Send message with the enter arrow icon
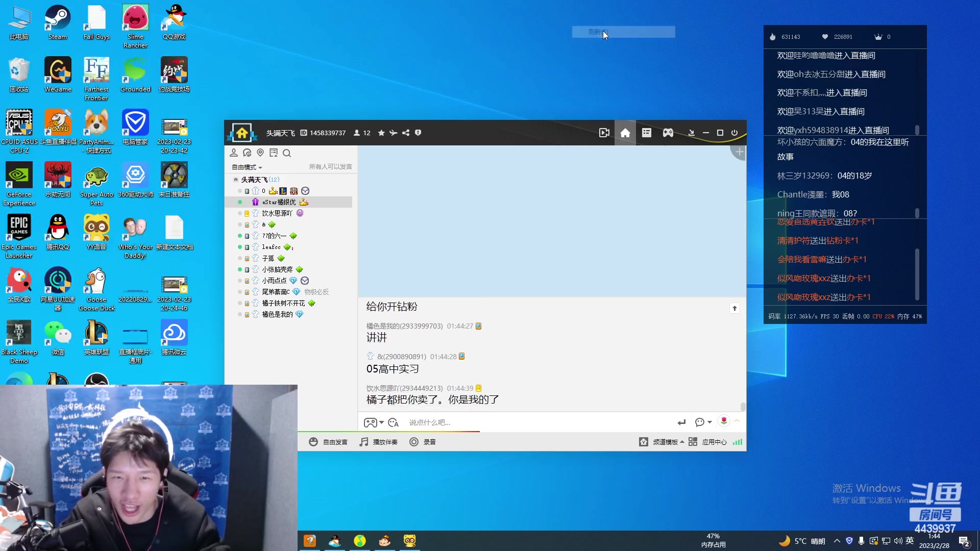The width and height of the screenshot is (980, 551). tap(681, 422)
